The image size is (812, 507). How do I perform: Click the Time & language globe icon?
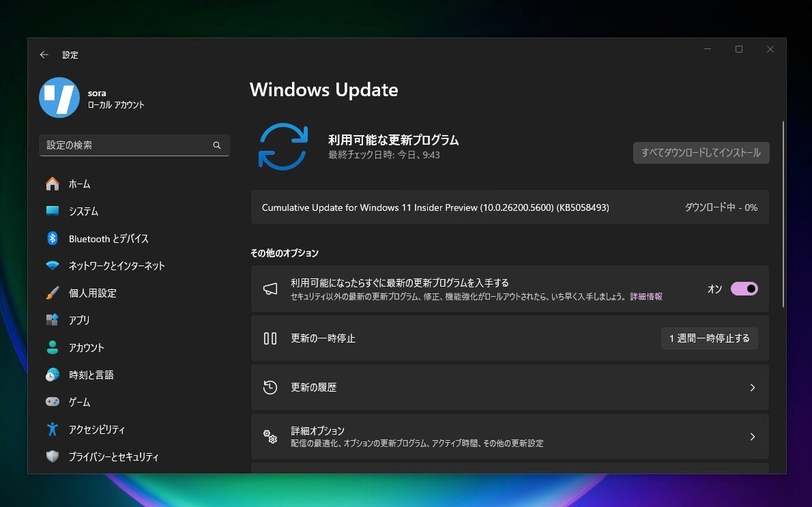tap(53, 375)
